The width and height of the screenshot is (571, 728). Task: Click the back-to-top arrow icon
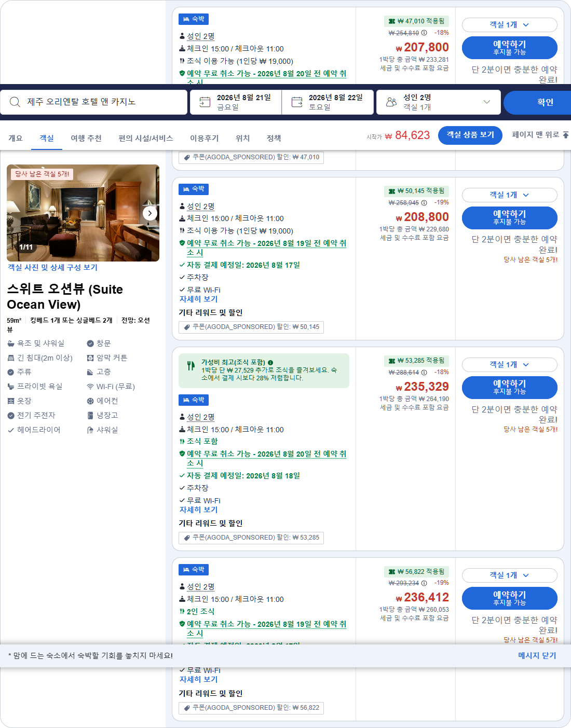coord(566,135)
